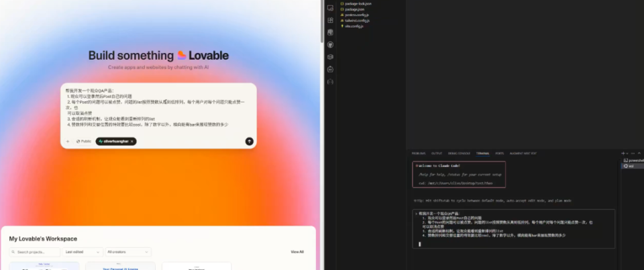Open Extensions view in VS Code activity bar
644x270 pixels.
(330, 20)
